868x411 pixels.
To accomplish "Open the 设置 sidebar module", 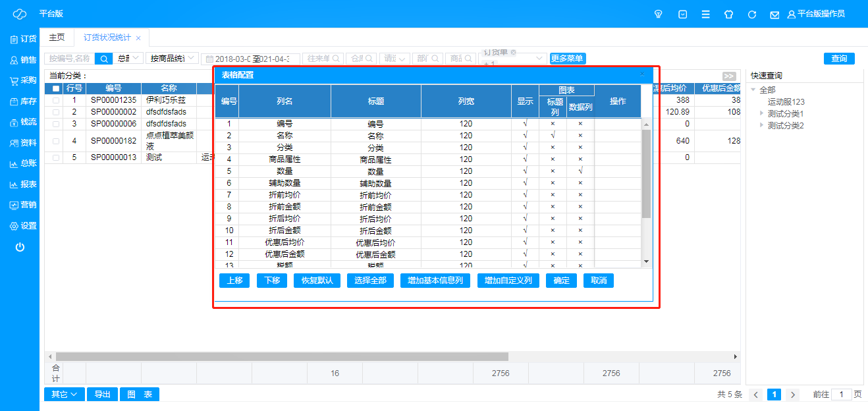I will 22,226.
